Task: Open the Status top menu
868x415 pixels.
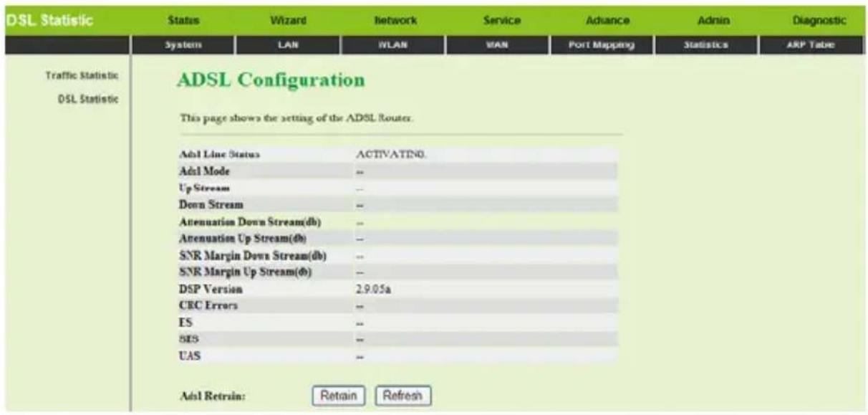Action: pyautogui.click(x=185, y=21)
